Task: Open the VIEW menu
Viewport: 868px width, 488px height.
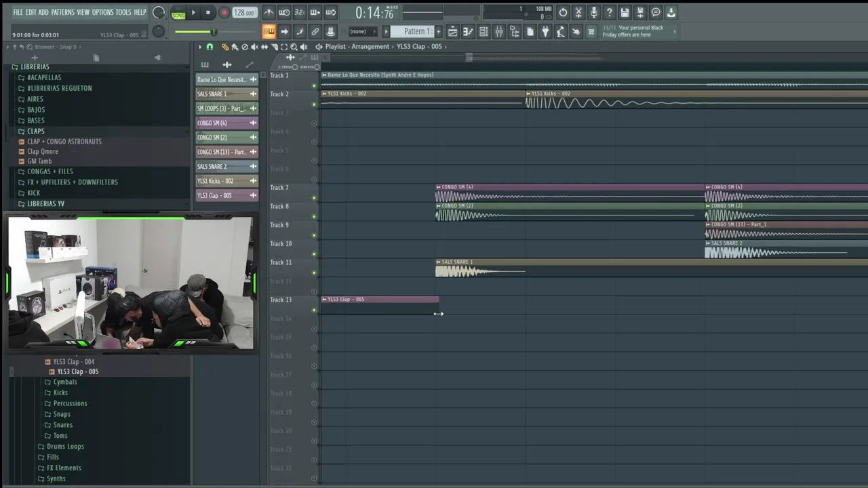Action: (x=83, y=12)
